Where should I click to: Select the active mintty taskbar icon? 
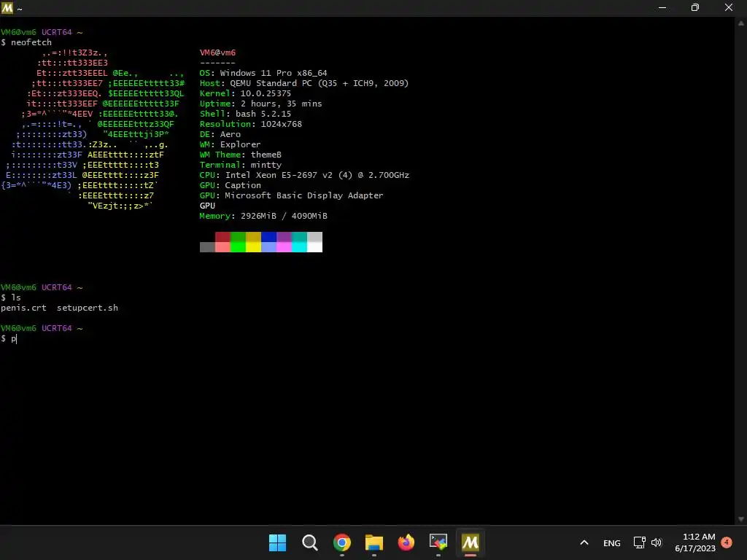coord(471,542)
